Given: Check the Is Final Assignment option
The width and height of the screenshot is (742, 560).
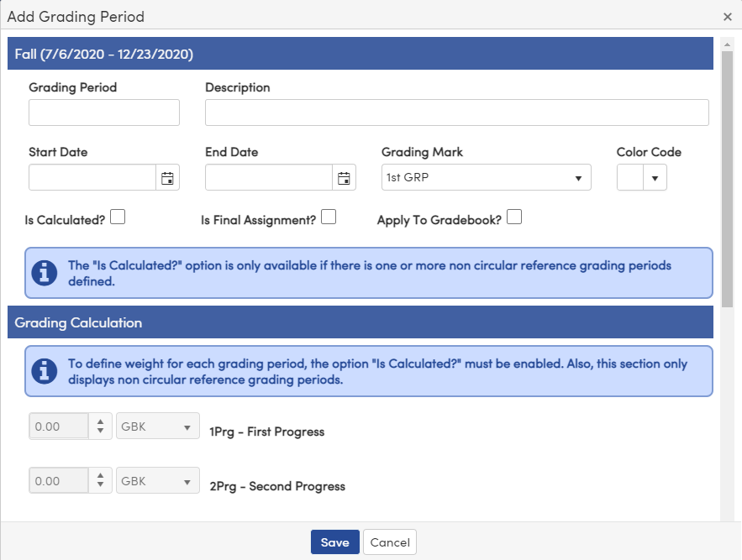Looking at the screenshot, I should (x=328, y=216).
